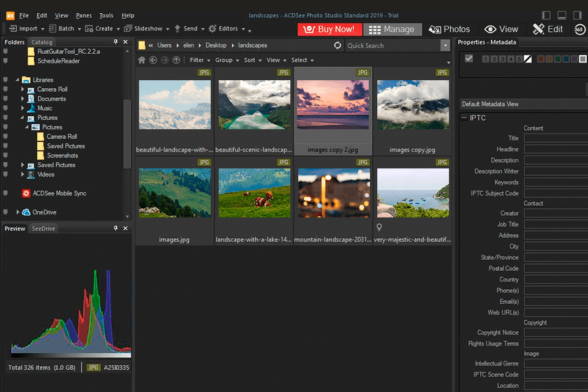This screenshot has height=392, width=588.
Task: Switch to the Catalog tab
Action: point(42,42)
